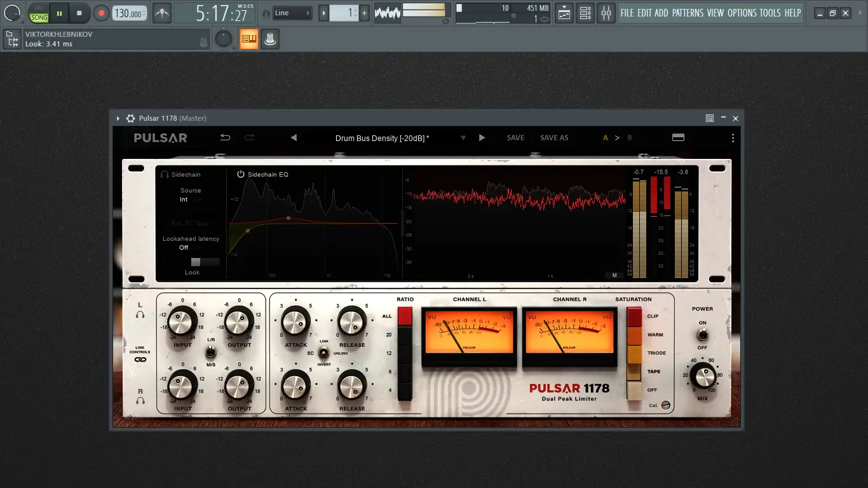This screenshot has width=868, height=488.
Task: Flip the SC Link/Unlink/Invert switch
Action: (x=323, y=353)
